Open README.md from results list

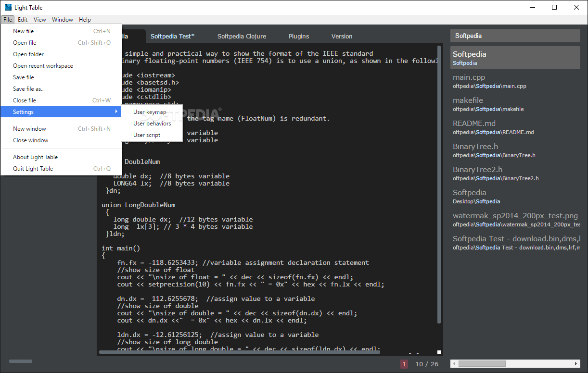click(x=515, y=127)
